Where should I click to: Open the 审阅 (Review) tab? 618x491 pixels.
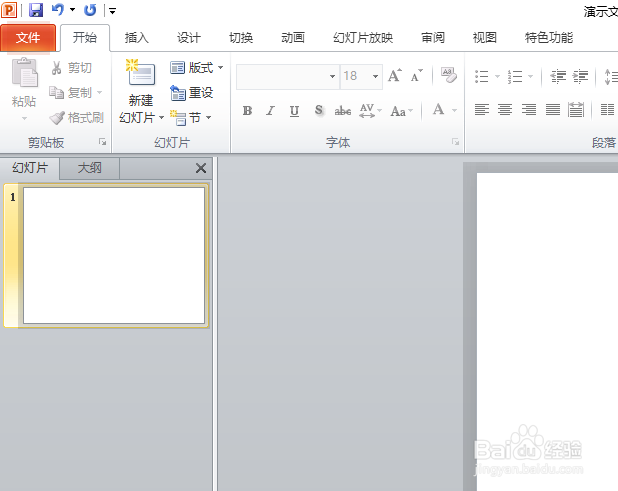[433, 38]
